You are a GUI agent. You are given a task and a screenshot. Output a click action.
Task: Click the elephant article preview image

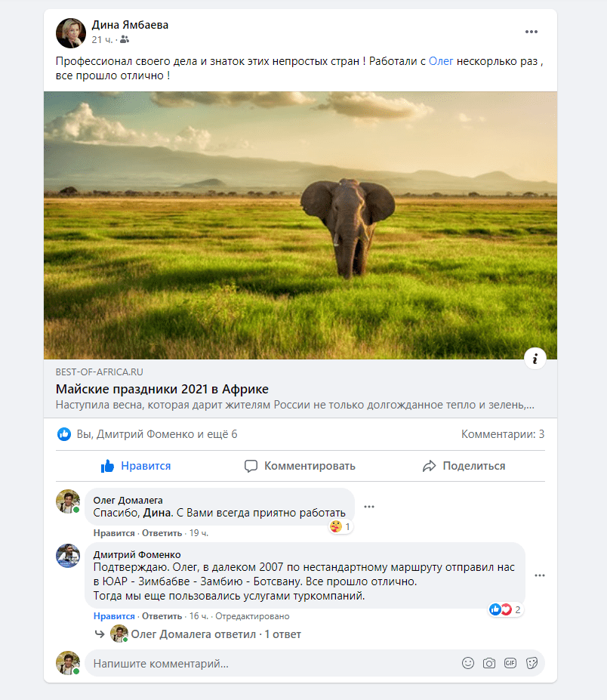[x=300, y=225]
